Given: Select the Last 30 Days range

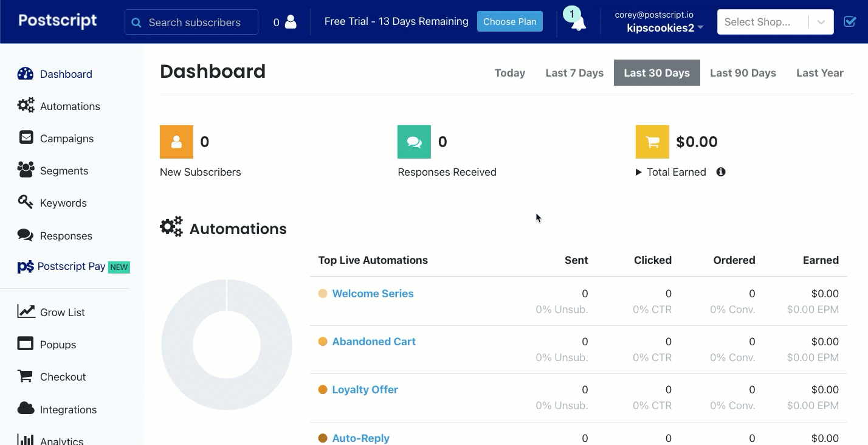Looking at the screenshot, I should click(x=657, y=73).
